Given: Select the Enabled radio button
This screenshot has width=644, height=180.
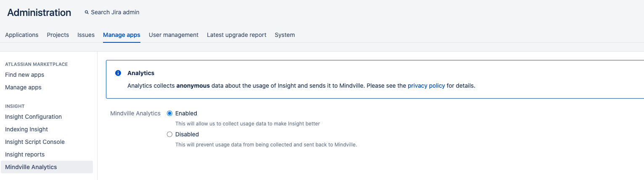Looking at the screenshot, I should pyautogui.click(x=170, y=113).
